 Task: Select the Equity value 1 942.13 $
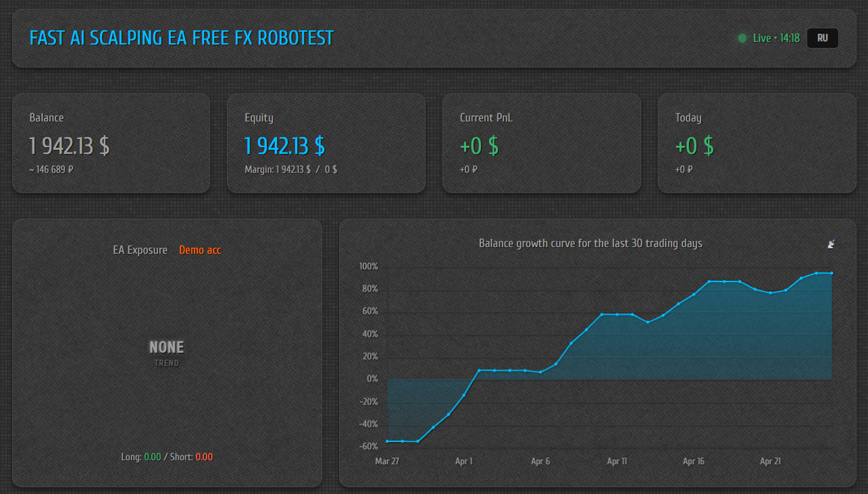[x=284, y=146]
